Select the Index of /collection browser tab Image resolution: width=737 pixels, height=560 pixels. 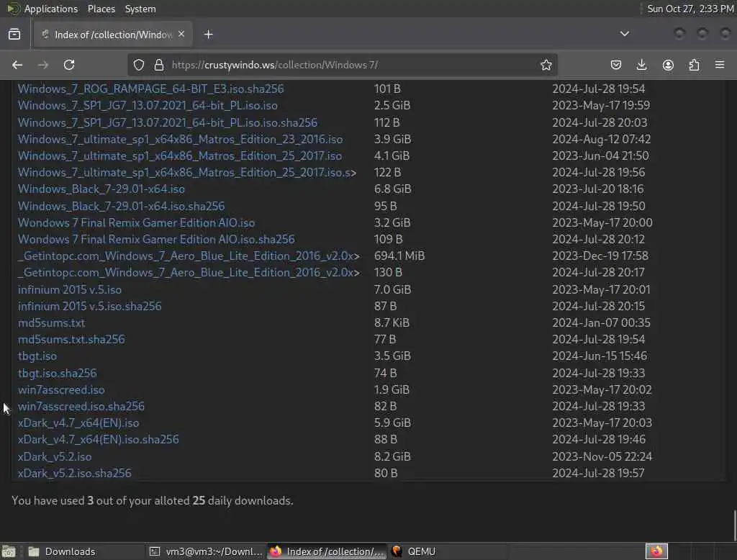tap(113, 35)
